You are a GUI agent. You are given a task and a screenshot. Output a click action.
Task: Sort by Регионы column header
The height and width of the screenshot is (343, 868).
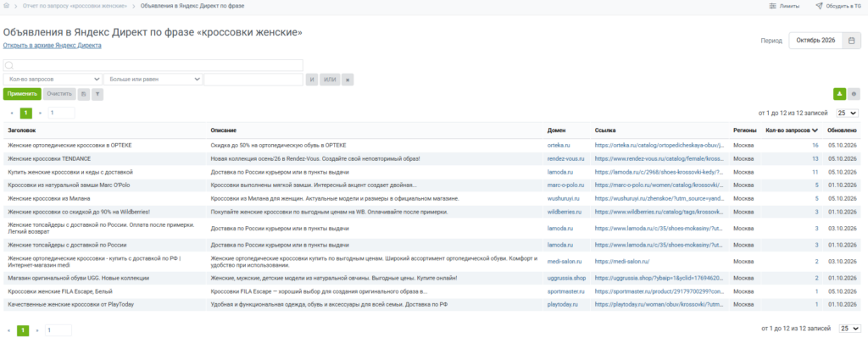(744, 130)
